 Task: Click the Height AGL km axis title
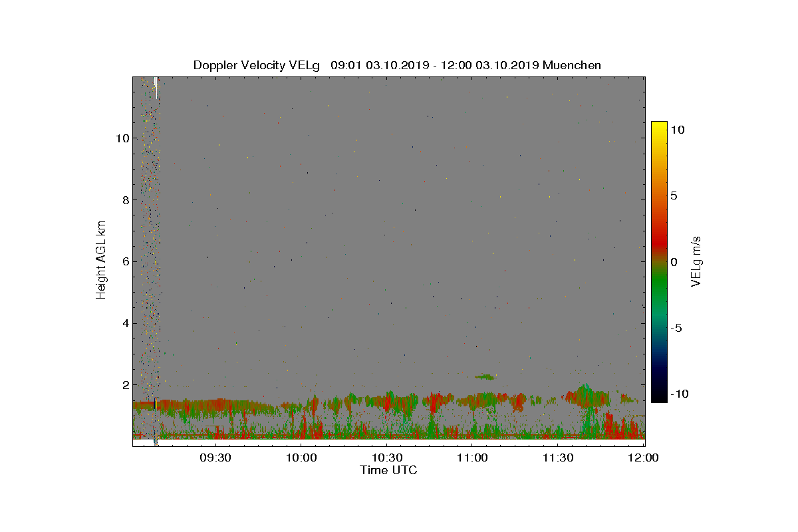tap(102, 261)
